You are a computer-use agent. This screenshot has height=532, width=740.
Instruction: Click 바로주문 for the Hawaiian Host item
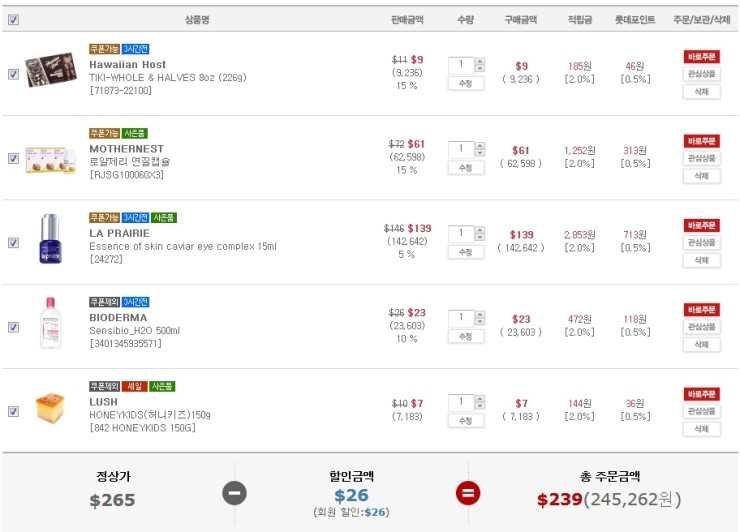701,57
